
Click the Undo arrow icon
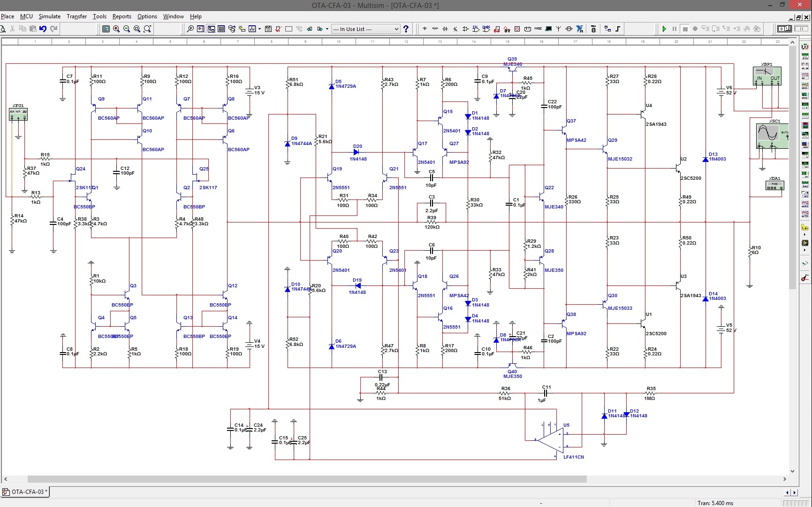[x=43, y=29]
